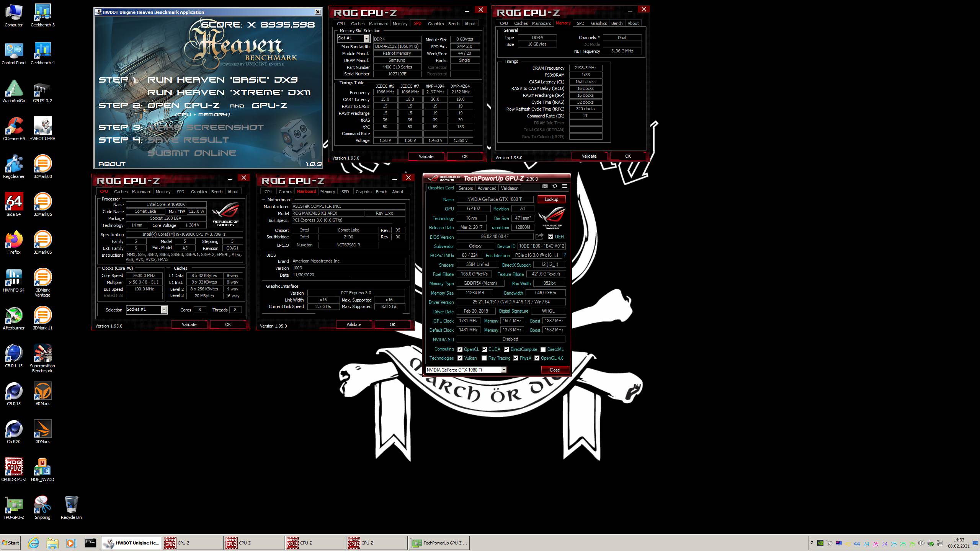980x551 pixels.
Task: Open the RegCleaner desktop icon
Action: pyautogui.click(x=14, y=167)
